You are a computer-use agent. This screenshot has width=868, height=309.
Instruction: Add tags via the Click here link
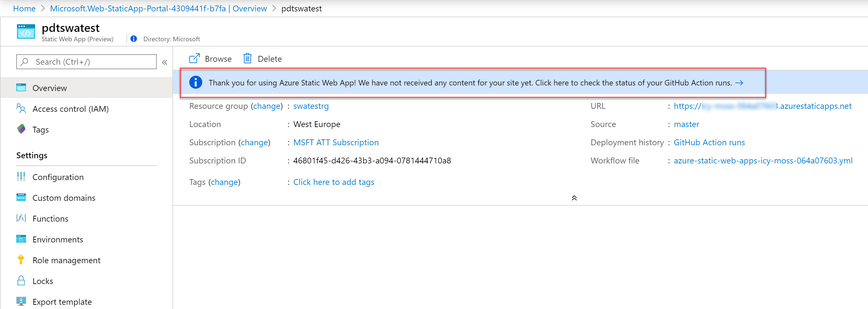[333, 182]
